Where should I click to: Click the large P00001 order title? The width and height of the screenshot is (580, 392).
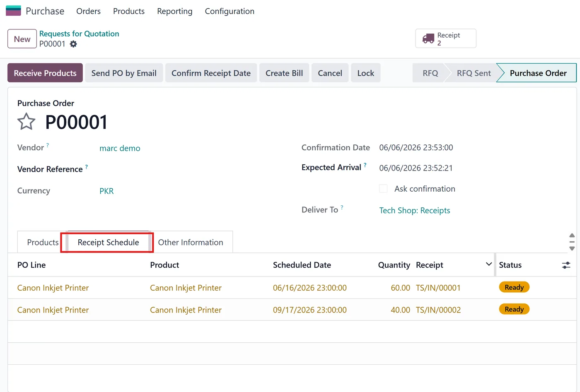point(76,122)
